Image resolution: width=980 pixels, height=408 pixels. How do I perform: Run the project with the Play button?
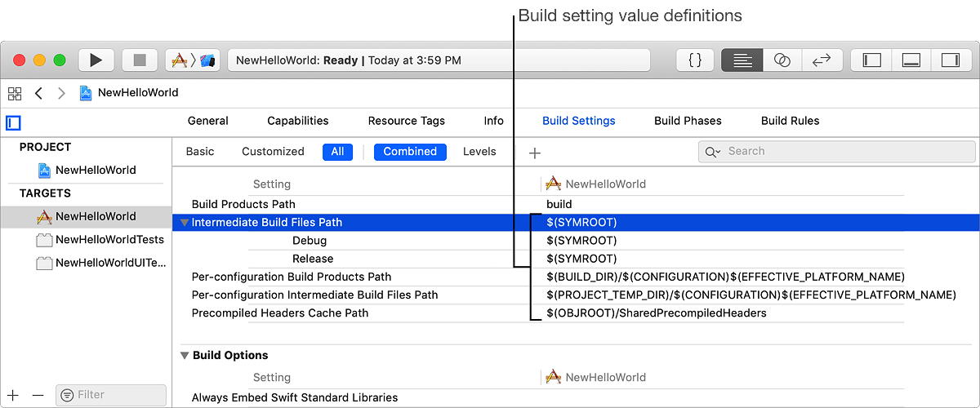click(x=96, y=60)
